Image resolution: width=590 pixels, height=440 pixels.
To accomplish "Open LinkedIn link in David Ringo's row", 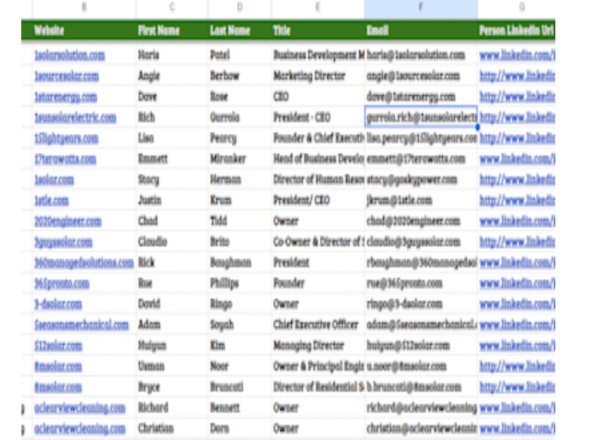I will pos(517,304).
